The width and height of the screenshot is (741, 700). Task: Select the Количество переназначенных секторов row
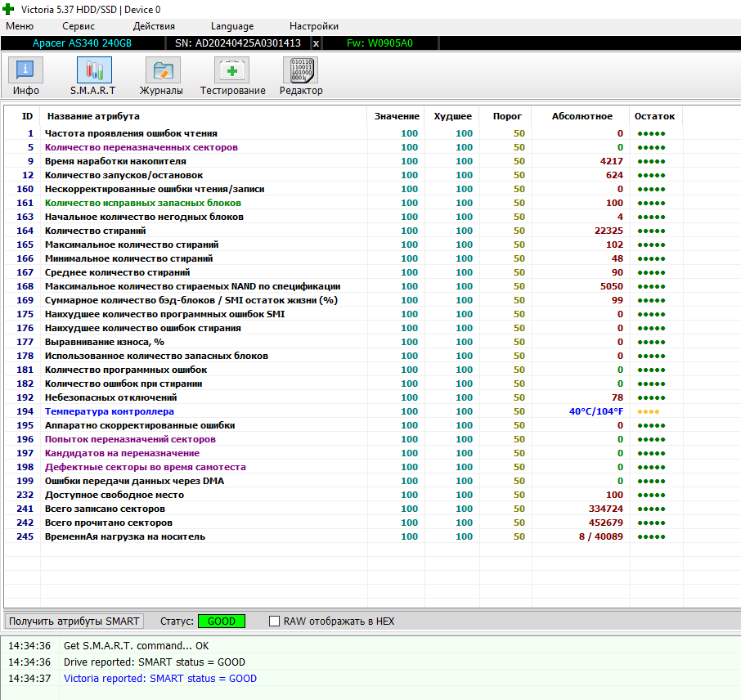(141, 147)
